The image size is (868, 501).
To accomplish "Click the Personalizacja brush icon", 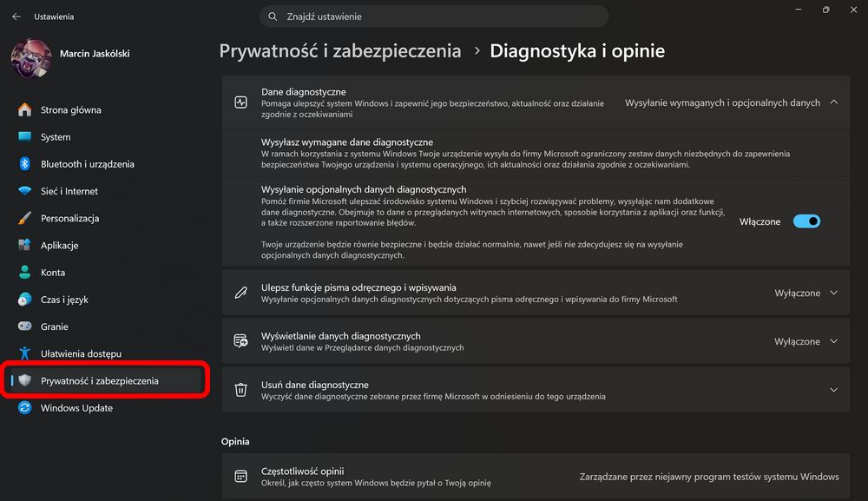I will pyautogui.click(x=24, y=218).
